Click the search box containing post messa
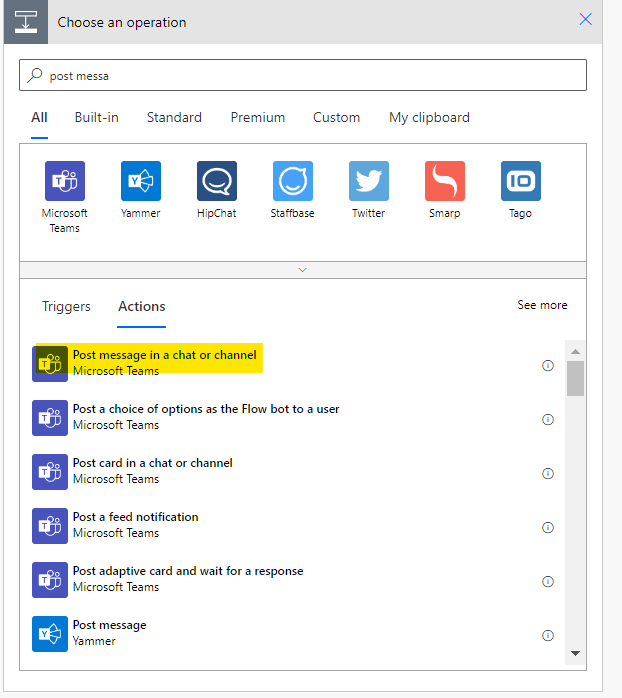This screenshot has height=698, width=622. (x=303, y=75)
